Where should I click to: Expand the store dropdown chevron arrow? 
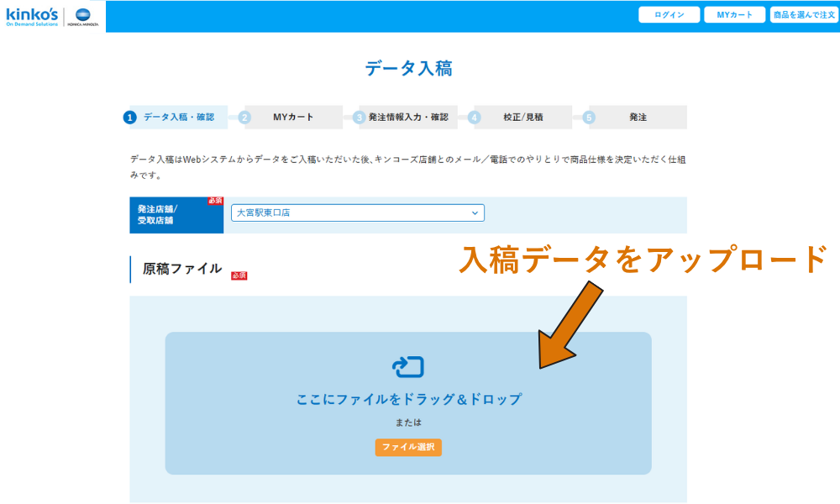pyautogui.click(x=475, y=213)
